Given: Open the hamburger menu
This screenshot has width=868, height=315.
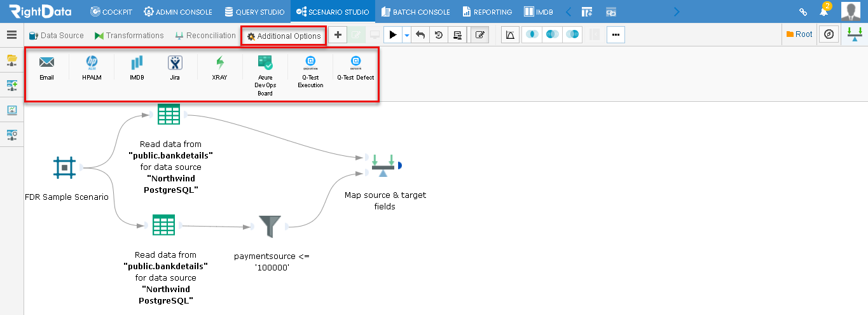Looking at the screenshot, I should [11, 35].
